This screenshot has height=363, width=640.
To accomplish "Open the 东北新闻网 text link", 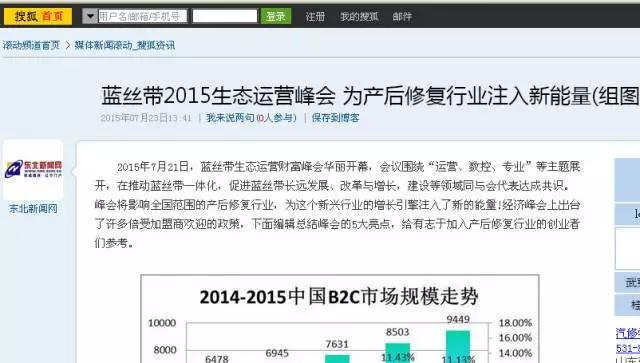I will coord(33,209).
